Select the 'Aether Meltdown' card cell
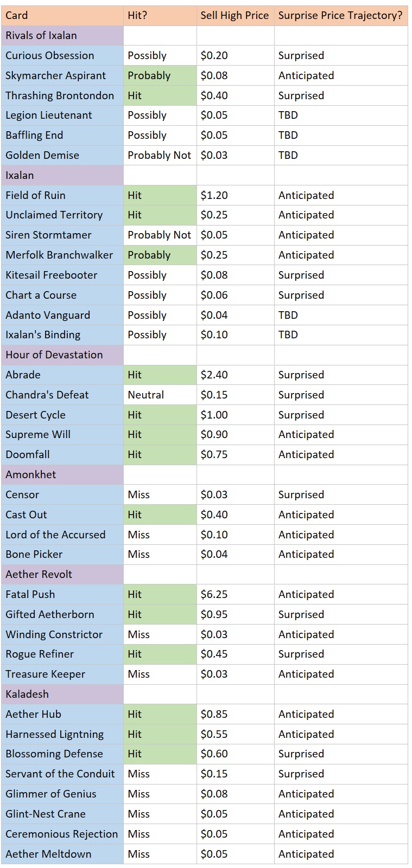The height and width of the screenshot is (868, 412). point(62,854)
